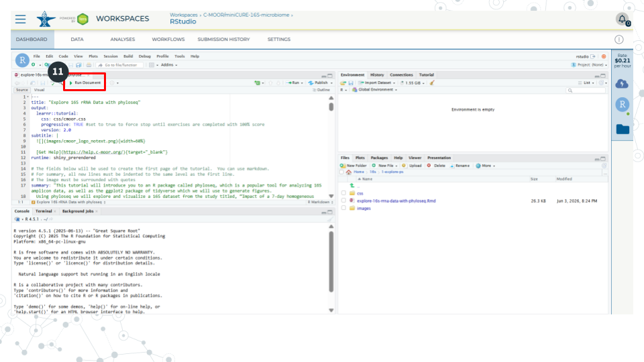Click the Delete button
The height and width of the screenshot is (362, 644).
click(x=436, y=166)
